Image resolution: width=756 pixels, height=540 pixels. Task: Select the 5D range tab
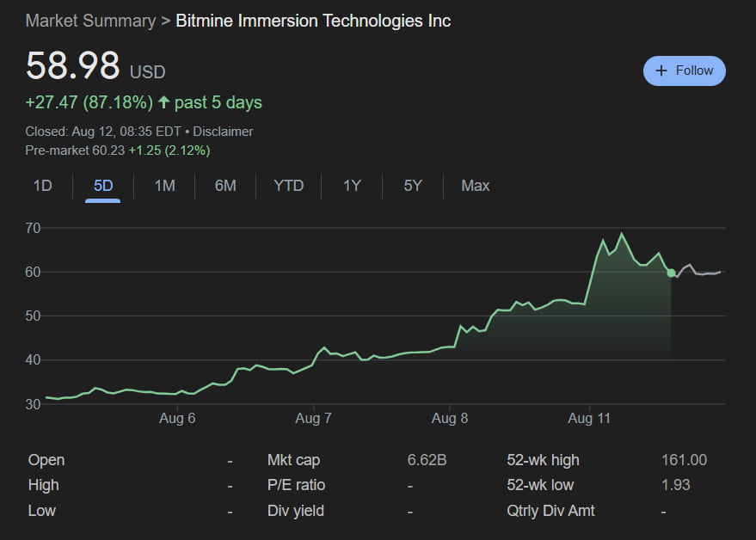tap(103, 186)
